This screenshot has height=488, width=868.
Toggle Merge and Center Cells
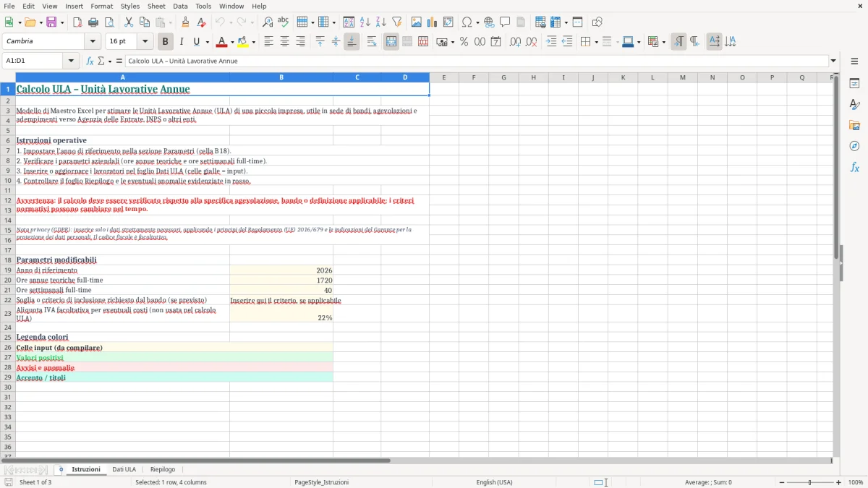click(x=391, y=42)
